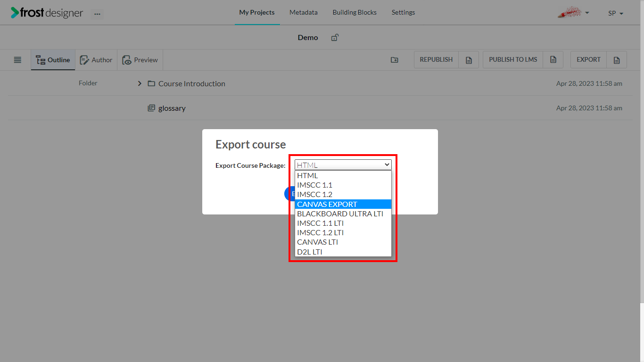Switch to the Author view
This screenshot has width=644, height=362.
pos(96,60)
